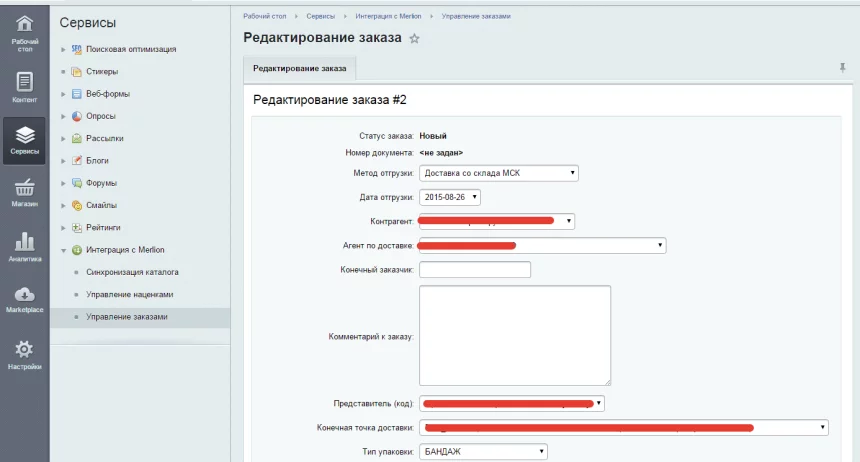Screen dimensions: 860x462
Task: Open the Магазин basket icon
Action: tap(25, 191)
